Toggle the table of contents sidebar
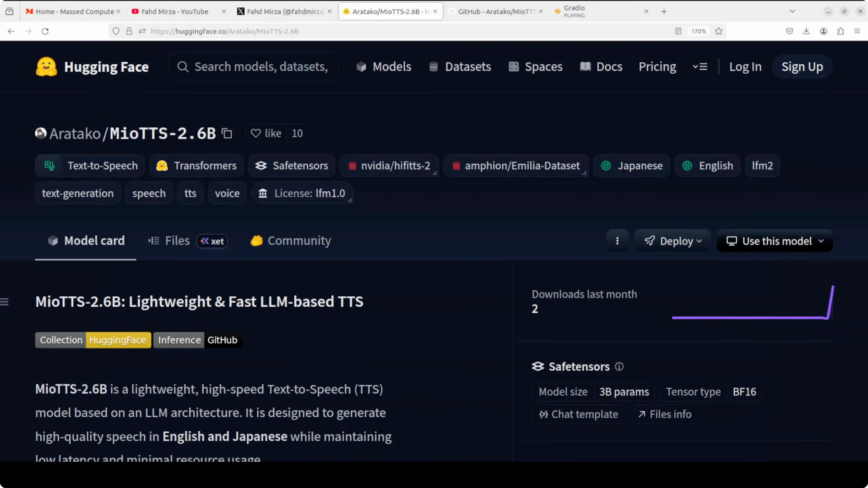The width and height of the screenshot is (868, 488). [x=4, y=302]
